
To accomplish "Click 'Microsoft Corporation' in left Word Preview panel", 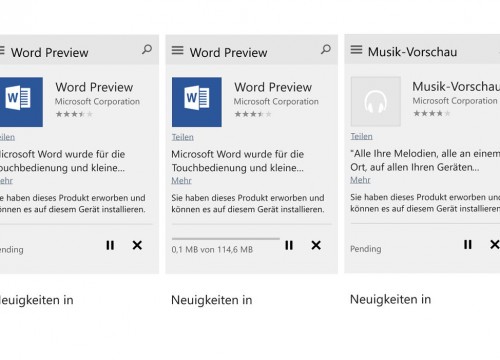I will [x=97, y=102].
